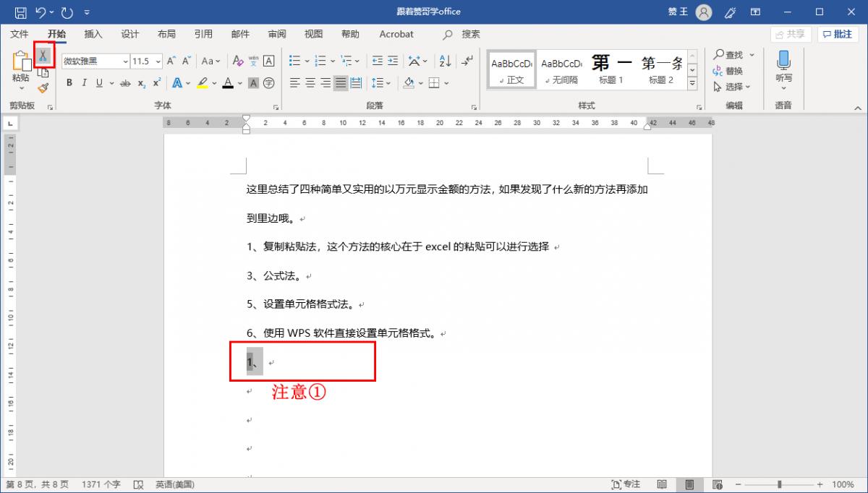Image resolution: width=868 pixels, height=493 pixels.
Task: Open 批注 (Comments) in the top right
Action: pos(838,33)
